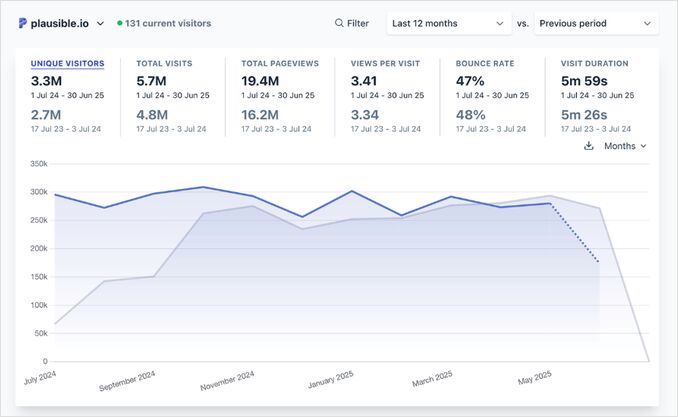Expand the Last 12 months date picker
The width and height of the screenshot is (678, 417).
tap(449, 23)
